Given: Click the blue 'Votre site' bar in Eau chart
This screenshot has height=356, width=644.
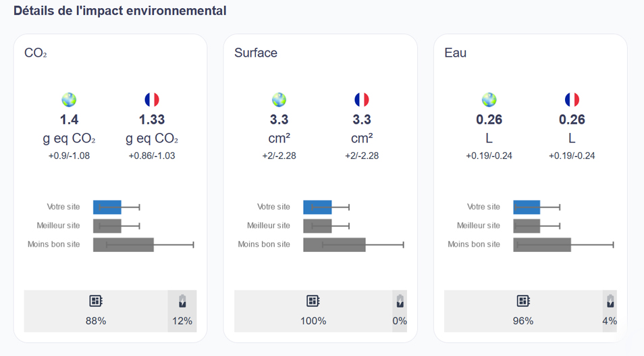Looking at the screenshot, I should tap(527, 207).
